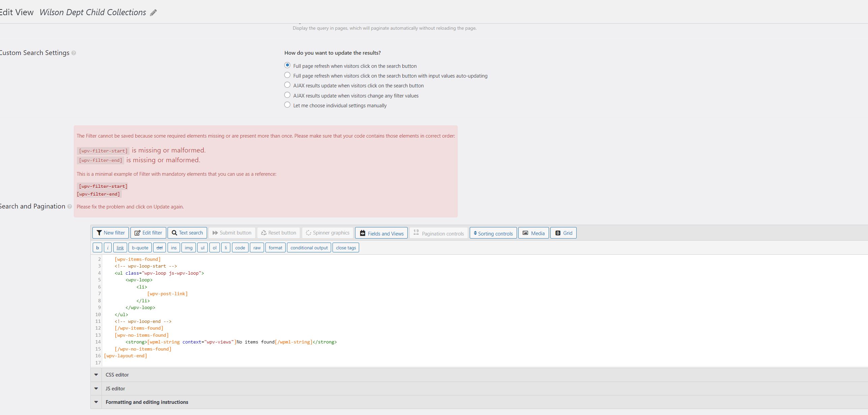Click the New filter button

(x=111, y=233)
